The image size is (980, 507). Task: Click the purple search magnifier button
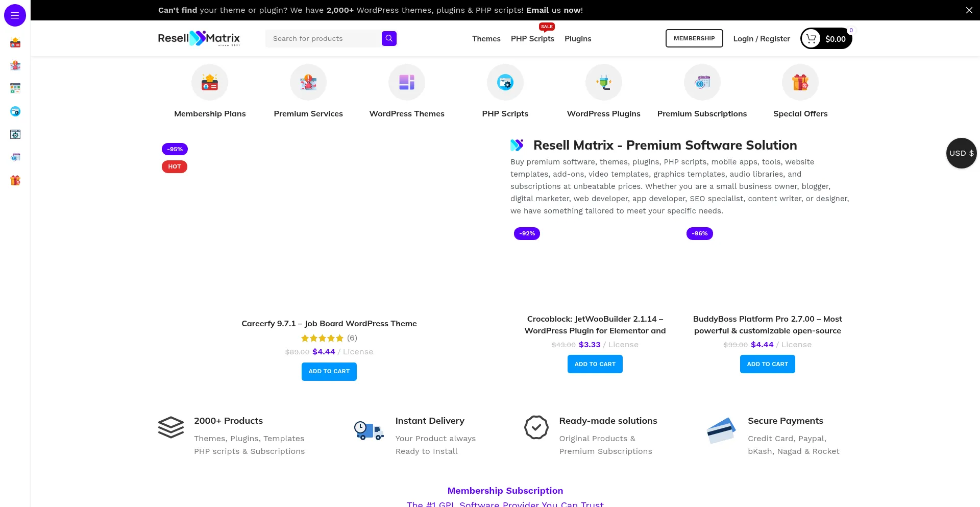(389, 38)
